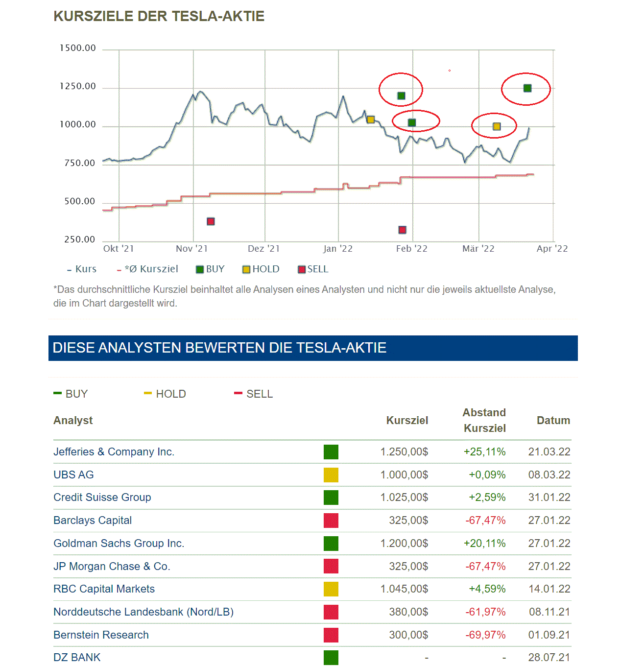Select the Barclays Capital link

pos(93,520)
